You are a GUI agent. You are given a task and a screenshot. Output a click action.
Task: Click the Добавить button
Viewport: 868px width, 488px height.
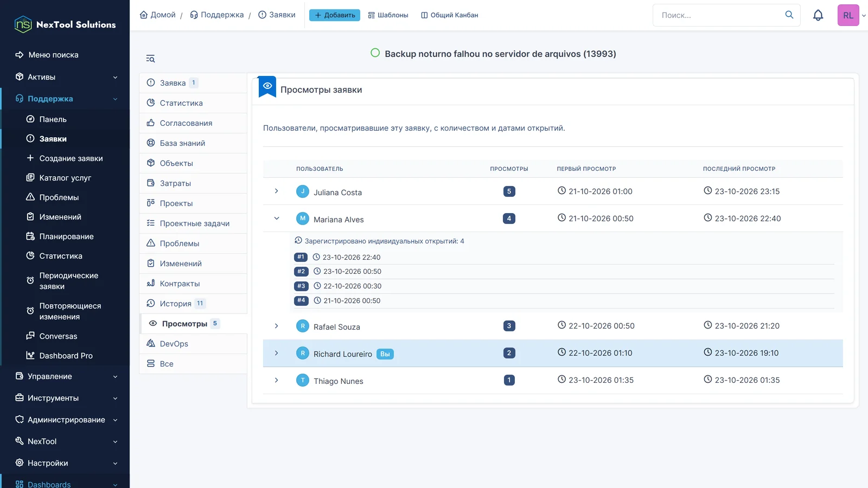(335, 15)
